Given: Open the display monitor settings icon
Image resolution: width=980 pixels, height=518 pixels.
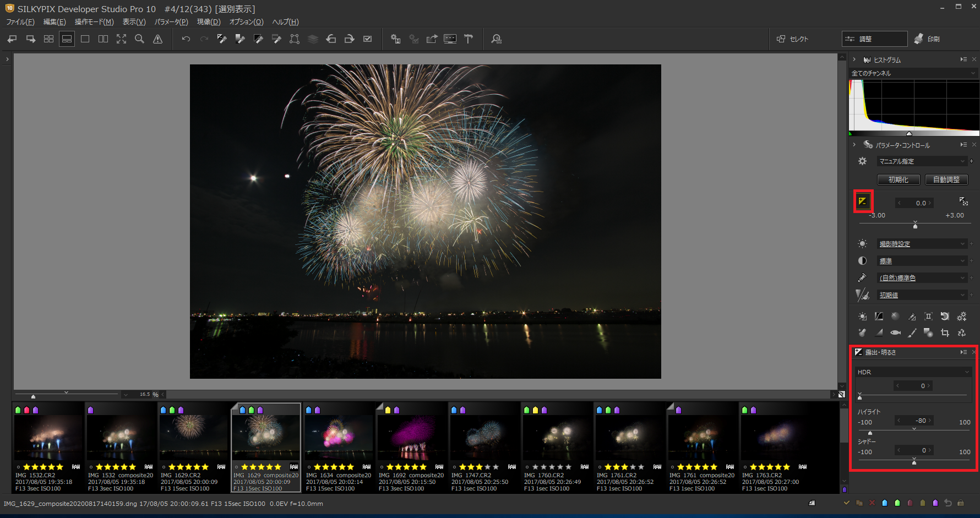Looking at the screenshot, I should pos(450,39).
